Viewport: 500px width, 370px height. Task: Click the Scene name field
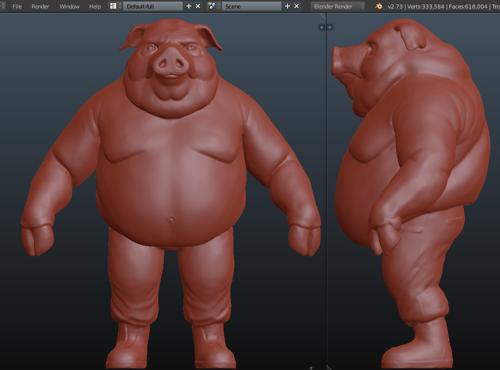pyautogui.click(x=252, y=6)
